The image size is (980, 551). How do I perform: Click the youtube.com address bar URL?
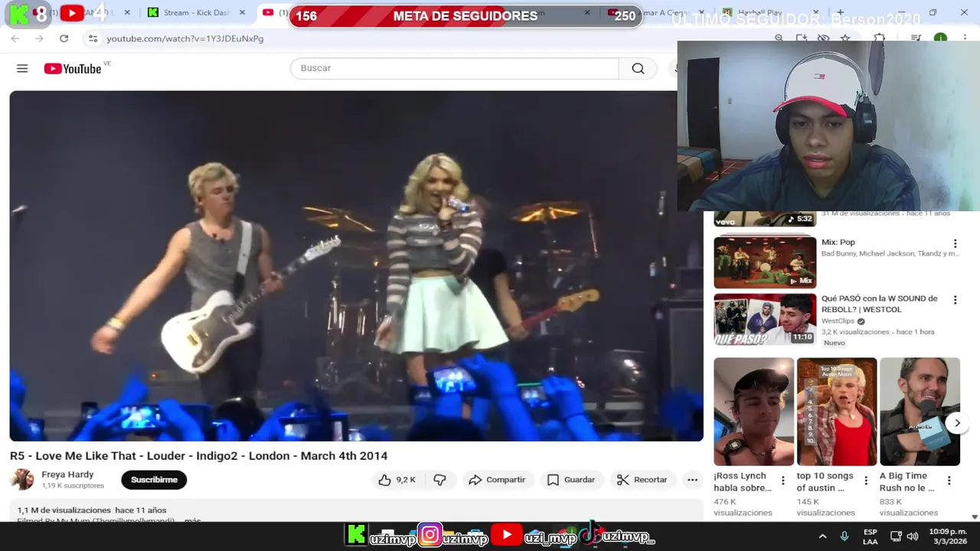coord(185,38)
